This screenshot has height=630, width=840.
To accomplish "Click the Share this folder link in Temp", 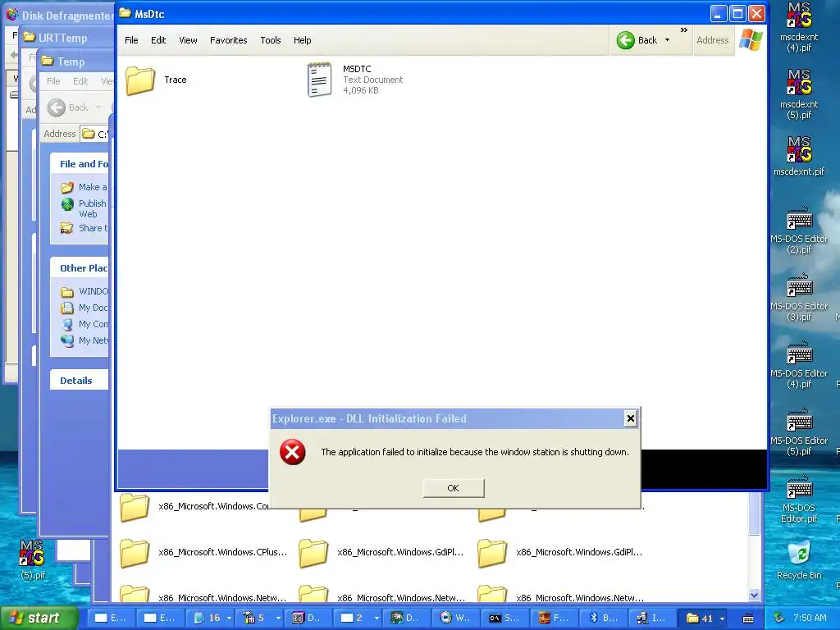I will (94, 228).
